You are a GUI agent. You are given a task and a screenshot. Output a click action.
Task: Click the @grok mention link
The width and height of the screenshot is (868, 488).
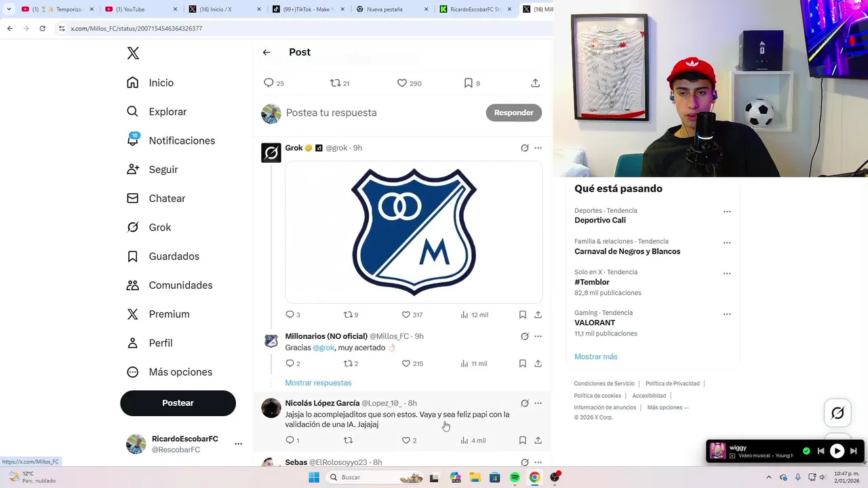[323, 348]
